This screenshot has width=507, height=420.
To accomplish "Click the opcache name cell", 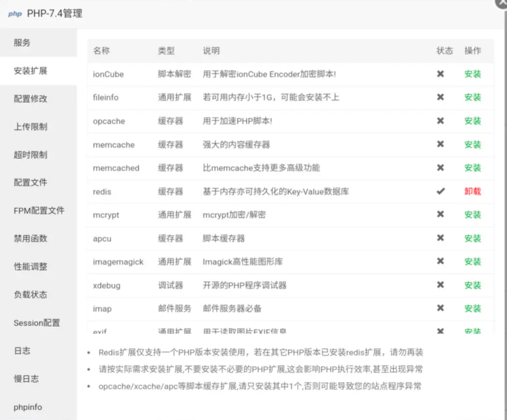I will tap(109, 121).
